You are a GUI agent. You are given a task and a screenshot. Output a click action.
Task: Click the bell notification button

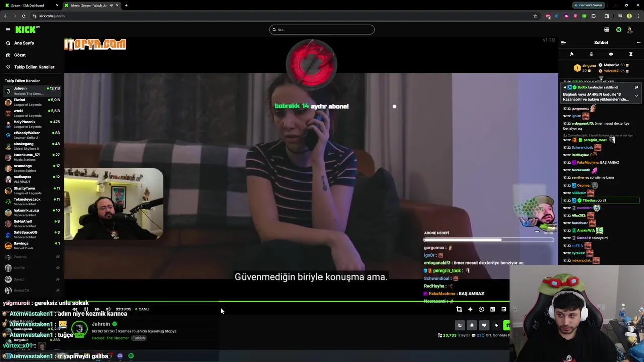tap(472, 325)
